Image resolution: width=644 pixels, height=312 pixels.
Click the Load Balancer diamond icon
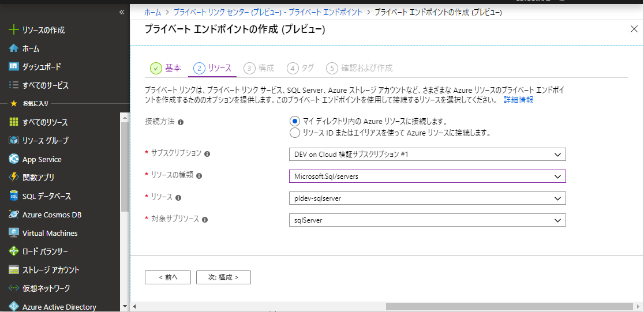point(14,251)
